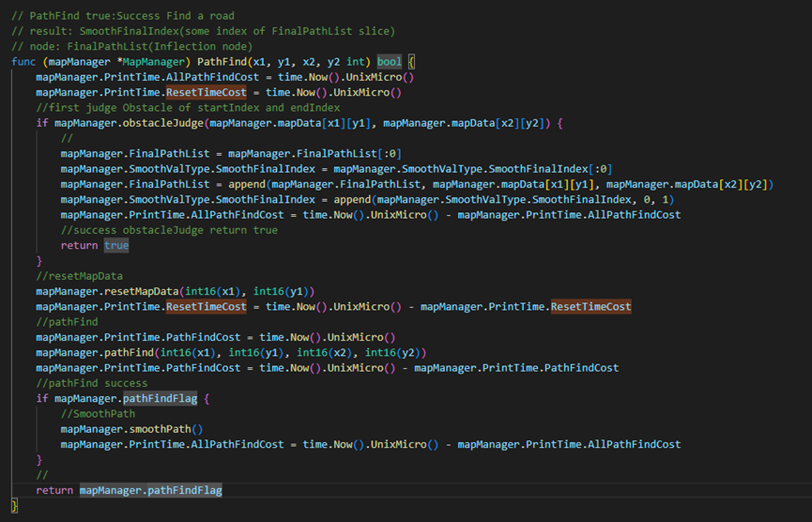Click the closing brace of the pathFindFlag if block
The width and height of the screenshot is (812, 522).
[x=39, y=460]
